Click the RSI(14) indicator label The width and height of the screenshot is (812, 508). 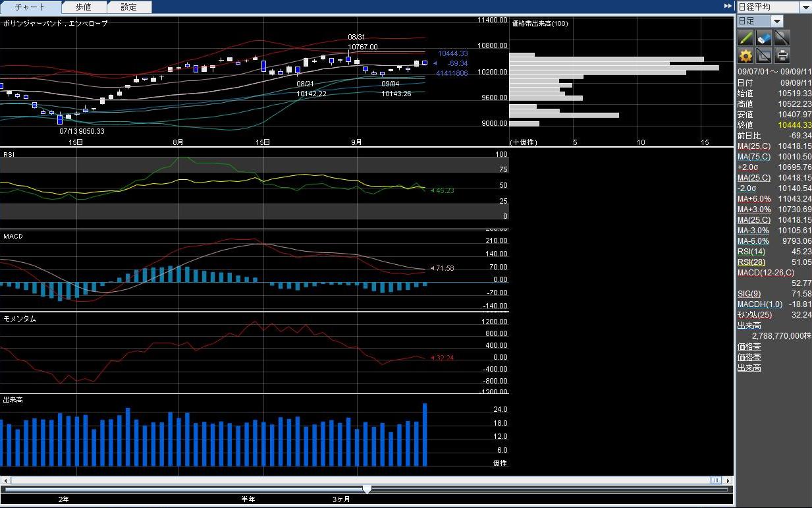point(751,251)
